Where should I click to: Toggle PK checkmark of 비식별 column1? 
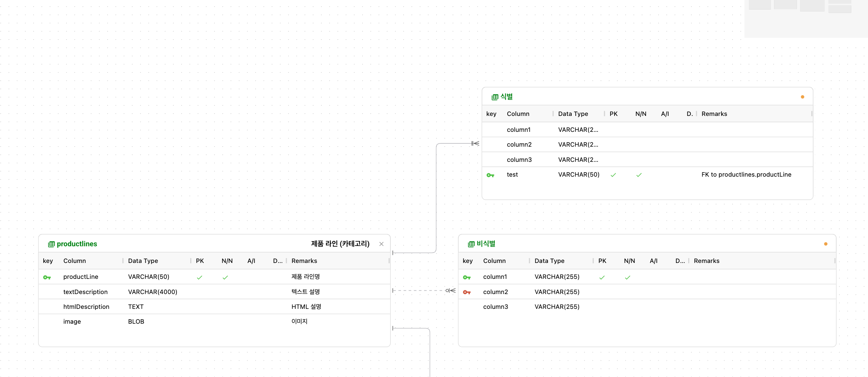pyautogui.click(x=602, y=277)
